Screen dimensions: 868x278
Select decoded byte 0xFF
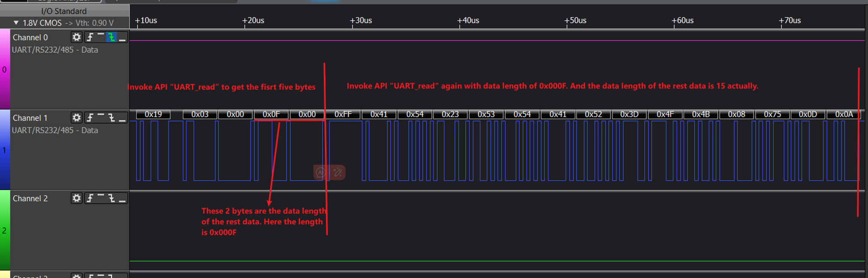[343, 114]
